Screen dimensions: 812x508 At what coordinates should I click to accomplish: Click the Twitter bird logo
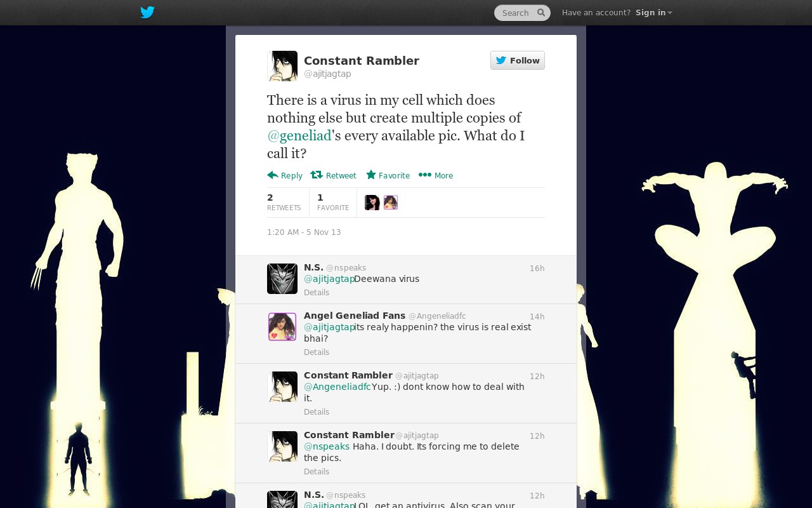[x=147, y=12]
